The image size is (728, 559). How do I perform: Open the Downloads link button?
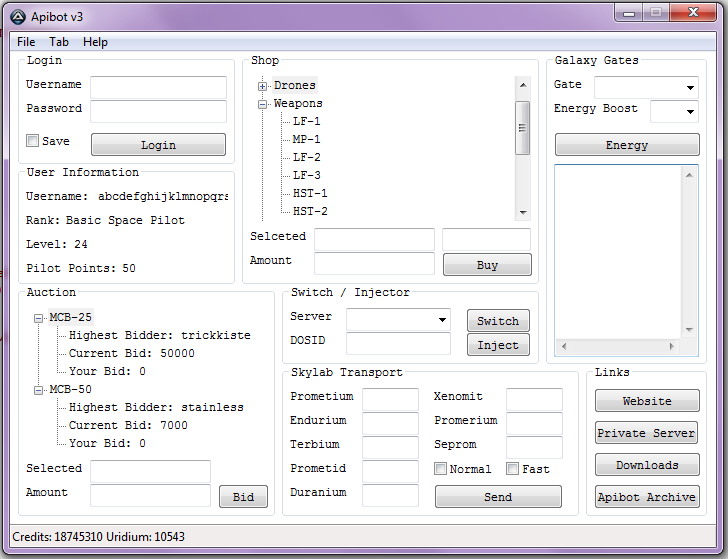tap(647, 464)
